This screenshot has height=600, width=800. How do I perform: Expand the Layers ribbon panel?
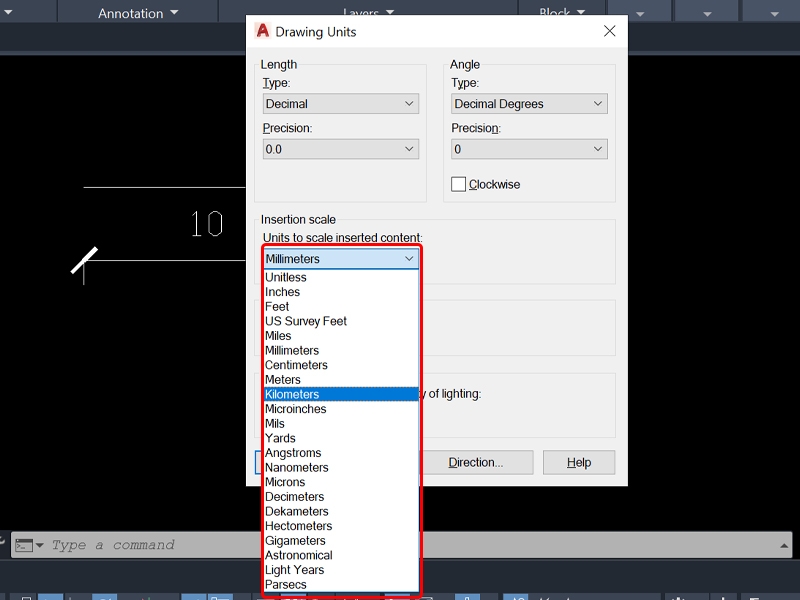368,11
